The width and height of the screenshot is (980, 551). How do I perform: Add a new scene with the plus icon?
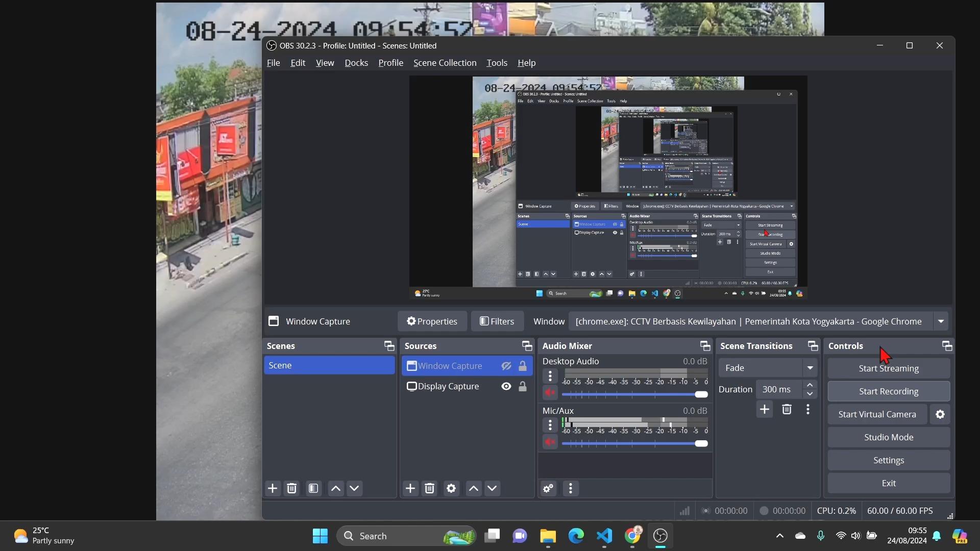[273, 489]
